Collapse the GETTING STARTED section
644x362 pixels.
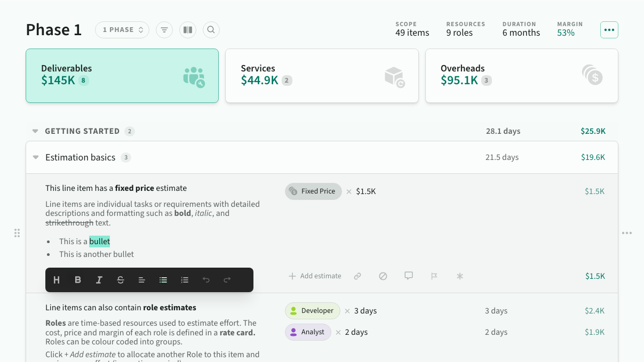[35, 131]
